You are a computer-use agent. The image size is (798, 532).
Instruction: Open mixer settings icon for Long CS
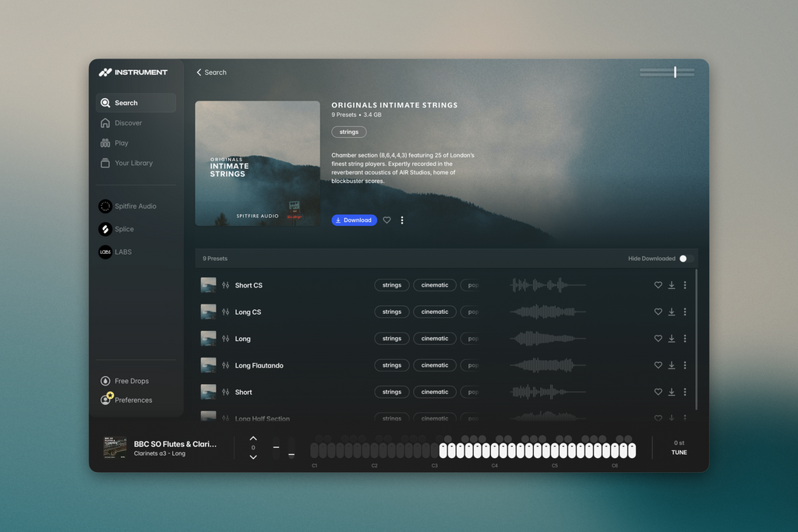coord(225,312)
